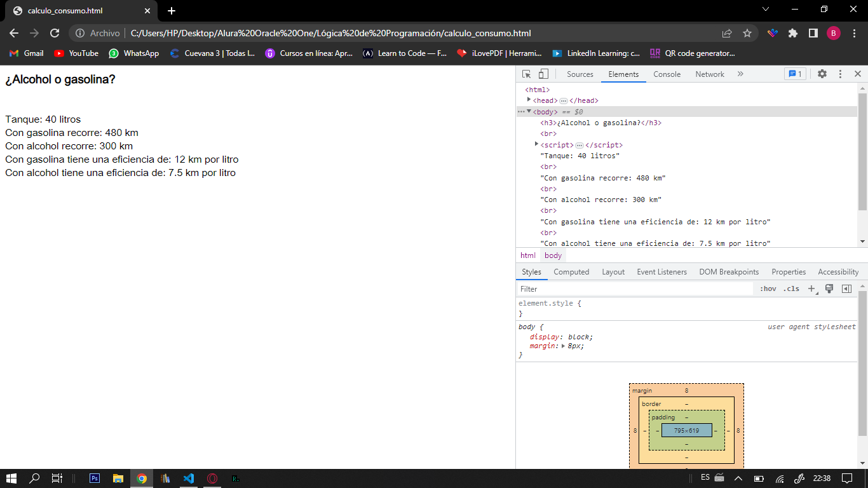Activate the inspect element picker icon
The width and height of the screenshot is (868, 488).
[x=527, y=74]
